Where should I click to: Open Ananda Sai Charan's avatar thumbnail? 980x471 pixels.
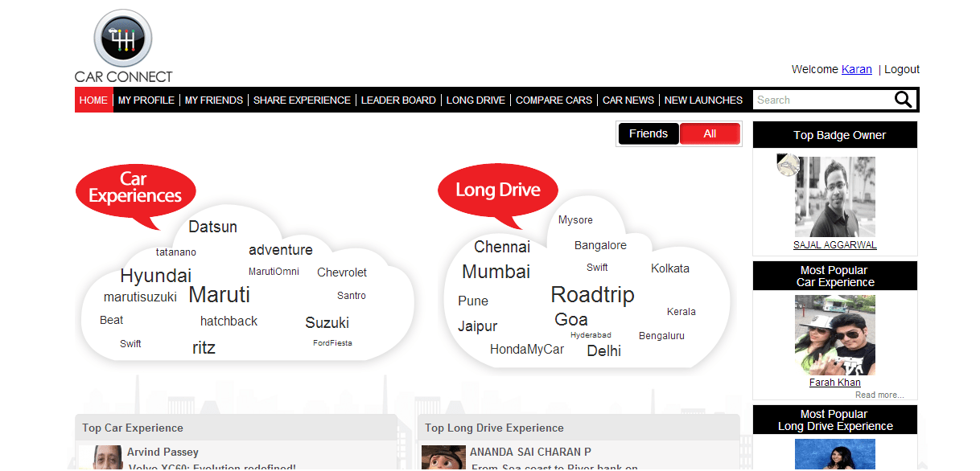(x=443, y=457)
